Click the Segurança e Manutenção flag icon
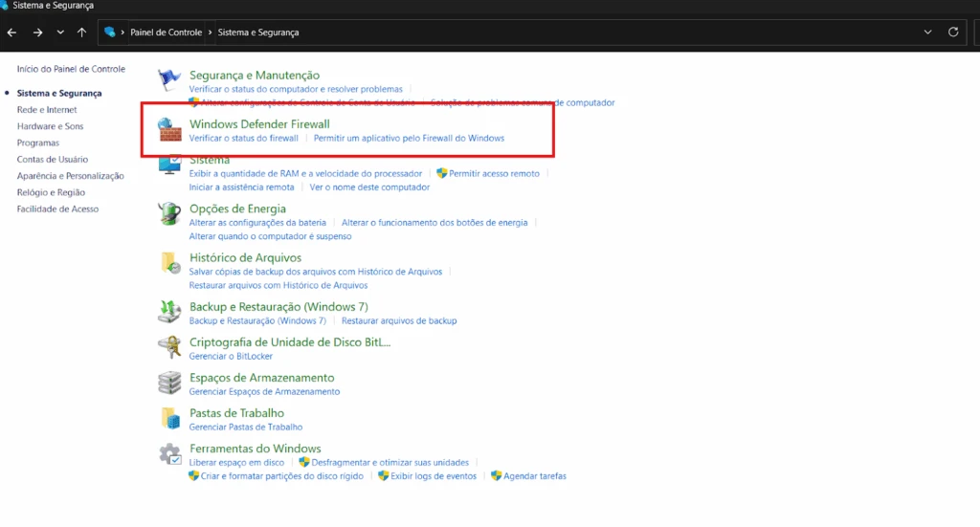 169,80
